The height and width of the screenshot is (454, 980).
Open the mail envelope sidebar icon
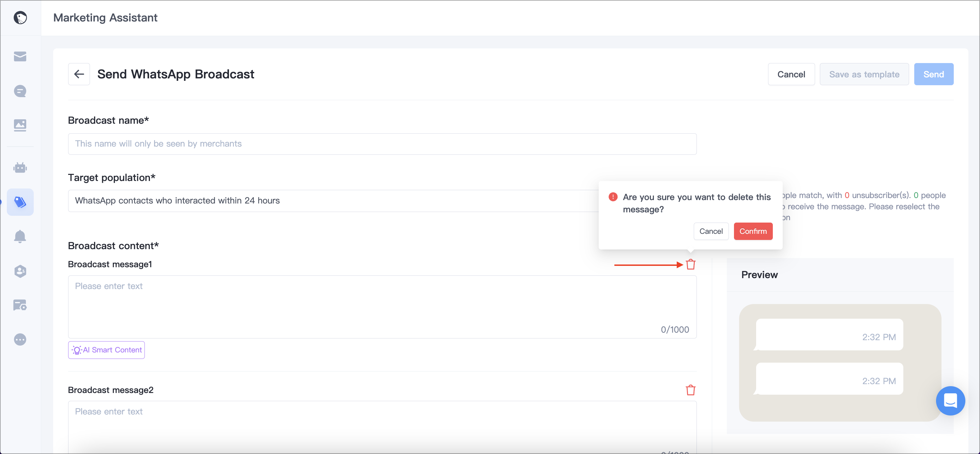pyautogui.click(x=20, y=56)
